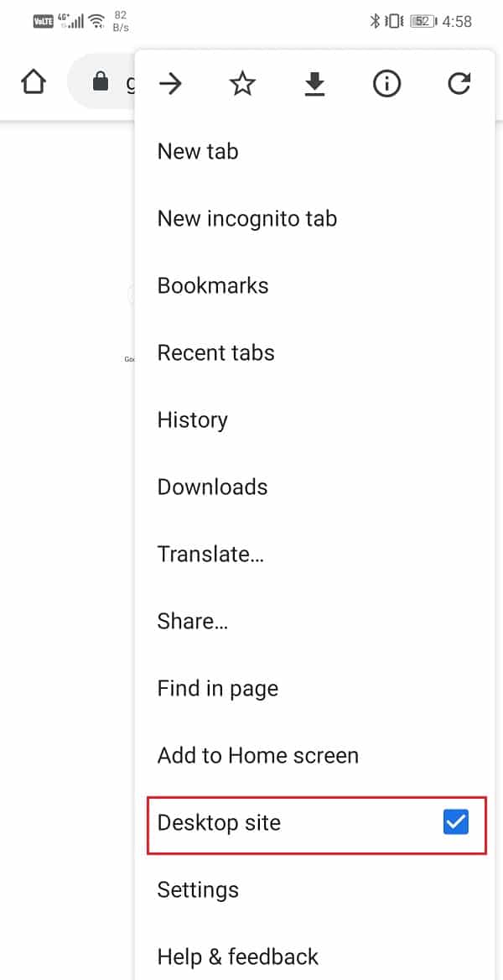
Task: Reload page with the refresh icon
Action: pyautogui.click(x=459, y=84)
